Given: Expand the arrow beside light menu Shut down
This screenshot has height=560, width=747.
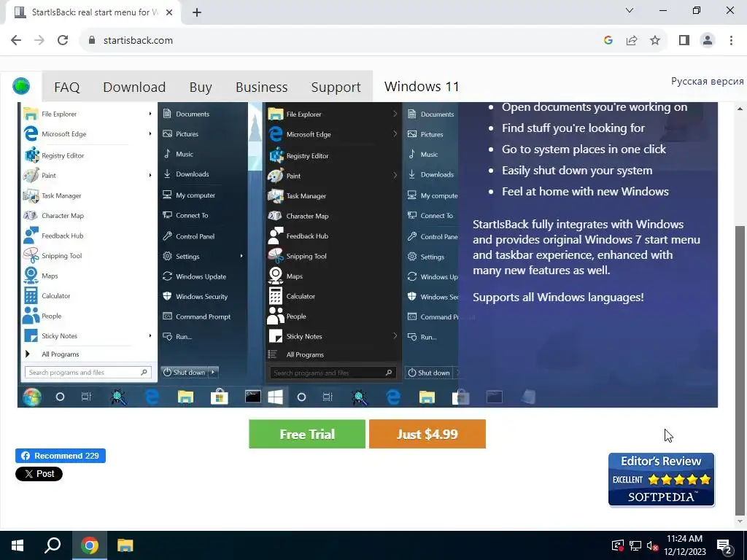Looking at the screenshot, I should [213, 373].
